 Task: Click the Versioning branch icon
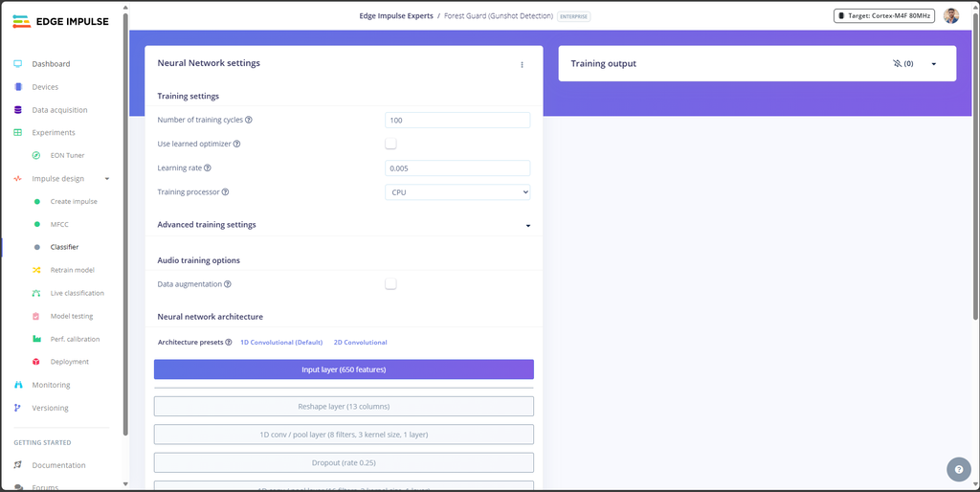pos(18,408)
